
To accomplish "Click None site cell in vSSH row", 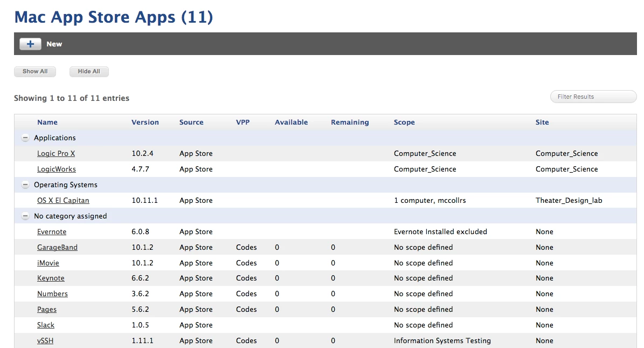I will click(545, 340).
